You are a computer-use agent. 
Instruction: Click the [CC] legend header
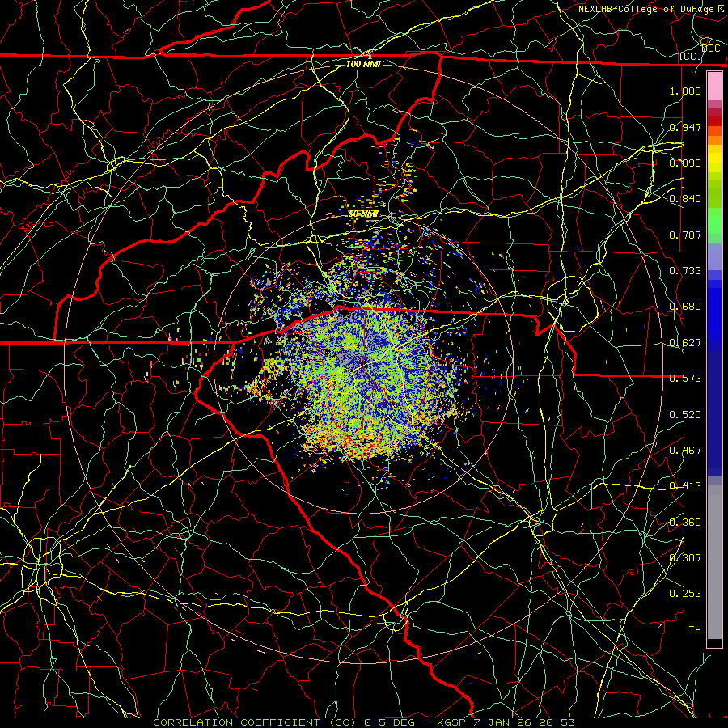[x=691, y=57]
